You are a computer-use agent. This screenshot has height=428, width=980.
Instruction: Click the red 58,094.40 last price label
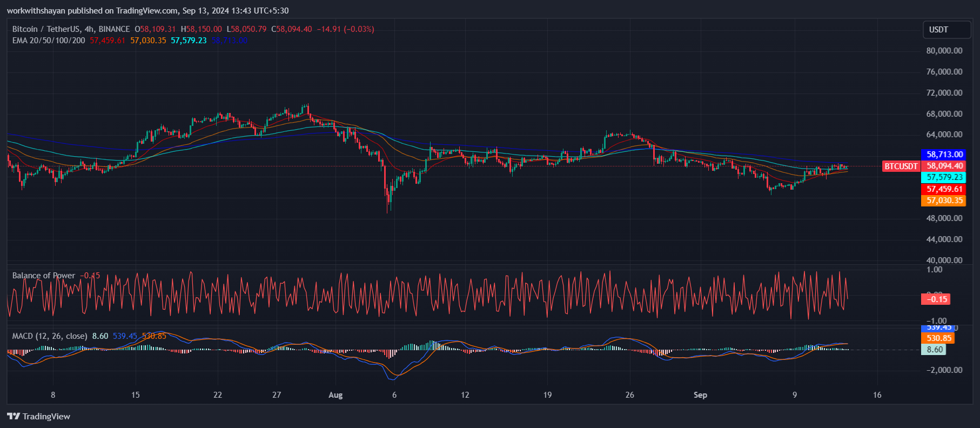click(944, 166)
